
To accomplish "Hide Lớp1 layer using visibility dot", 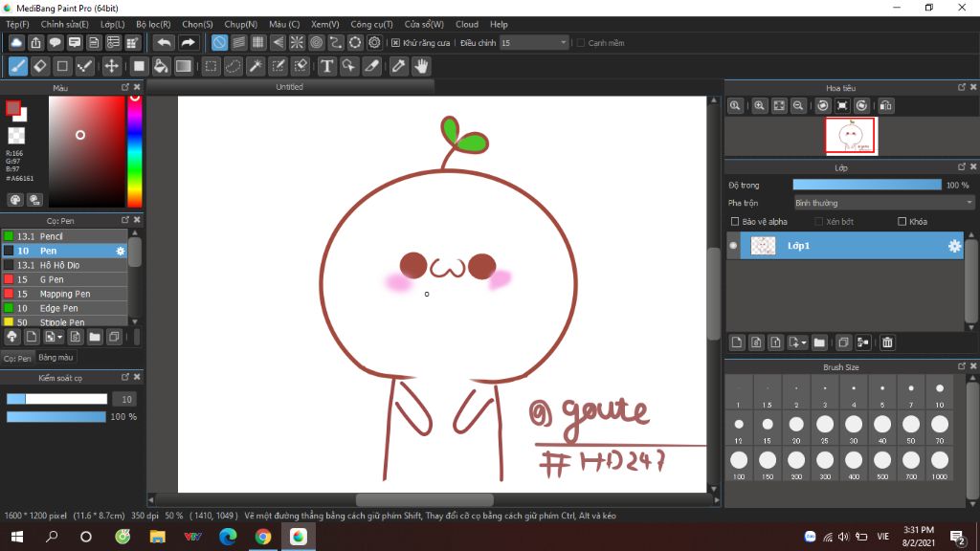I will point(734,246).
